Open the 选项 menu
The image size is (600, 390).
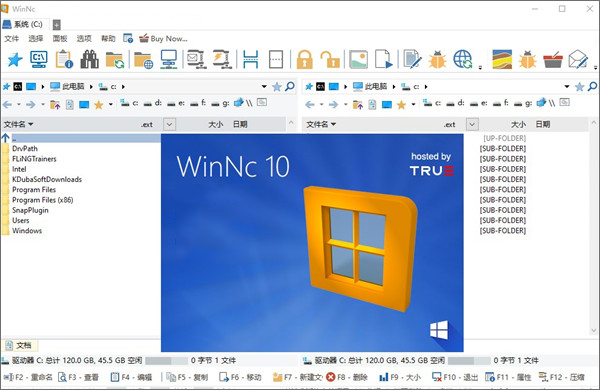84,38
